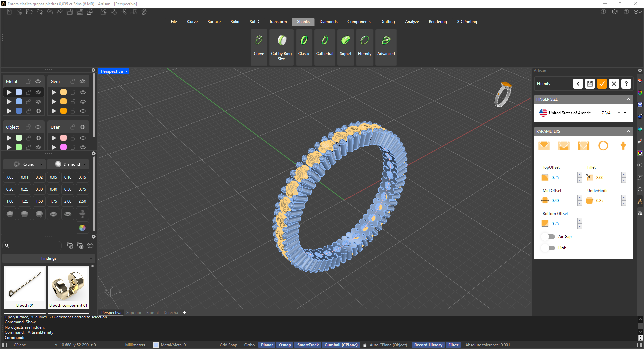Open file with the folder toolbar icon
Image resolution: width=644 pixels, height=349 pixels.
(x=30, y=12)
